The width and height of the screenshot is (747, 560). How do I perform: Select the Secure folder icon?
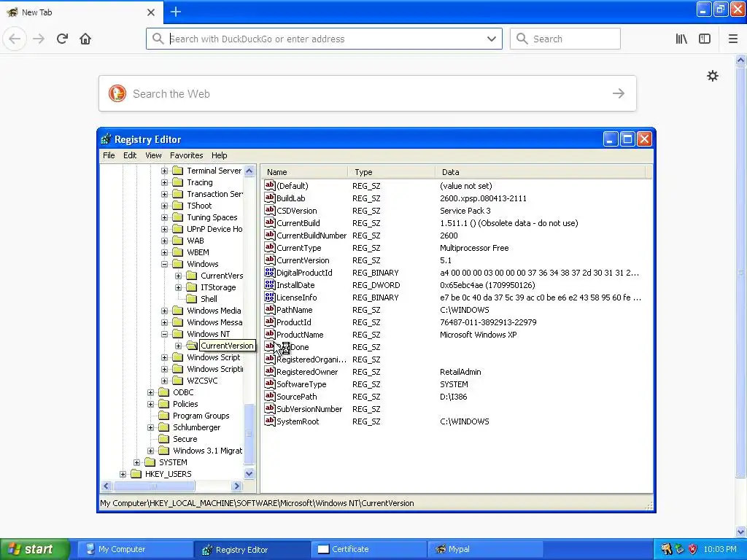pyautogui.click(x=164, y=438)
